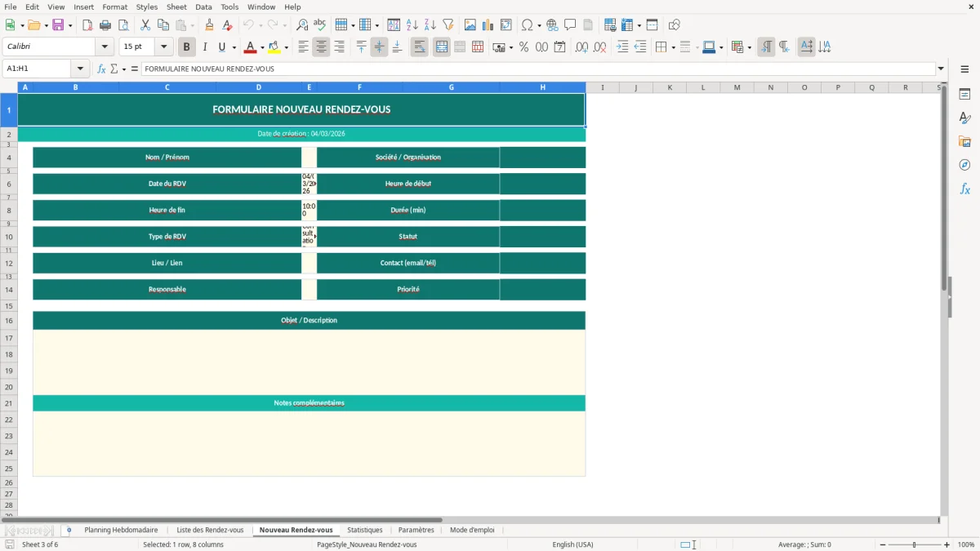Screen dimensions: 980x551
Task: Open the Name Box dropdown arrow
Action: (x=80, y=69)
